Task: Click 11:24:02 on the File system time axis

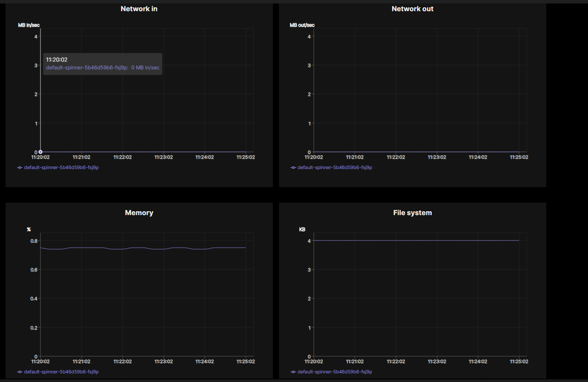Action: pos(478,362)
